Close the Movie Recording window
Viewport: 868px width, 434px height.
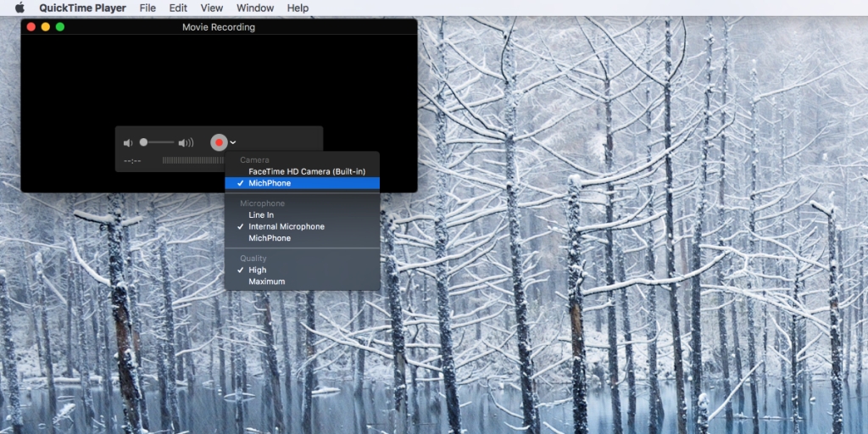pyautogui.click(x=31, y=26)
